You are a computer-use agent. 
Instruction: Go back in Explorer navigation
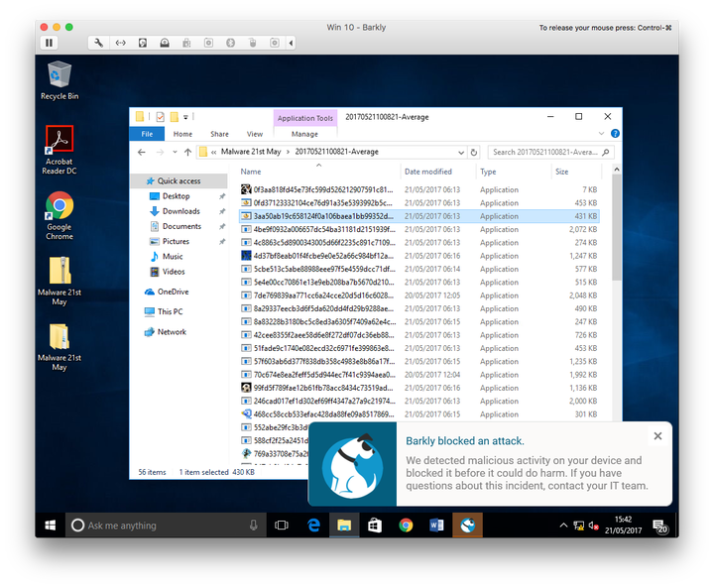142,152
